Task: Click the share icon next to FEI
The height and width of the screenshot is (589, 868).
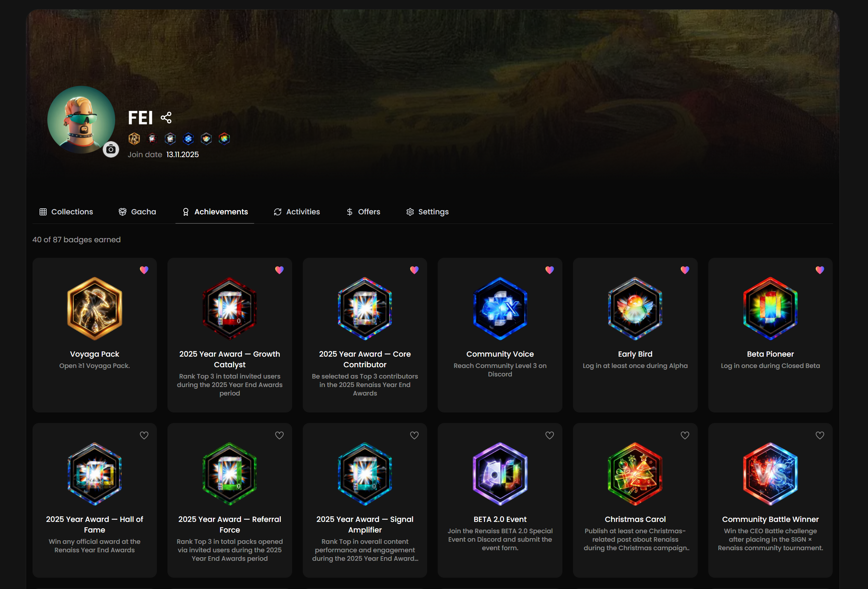Action: (166, 118)
